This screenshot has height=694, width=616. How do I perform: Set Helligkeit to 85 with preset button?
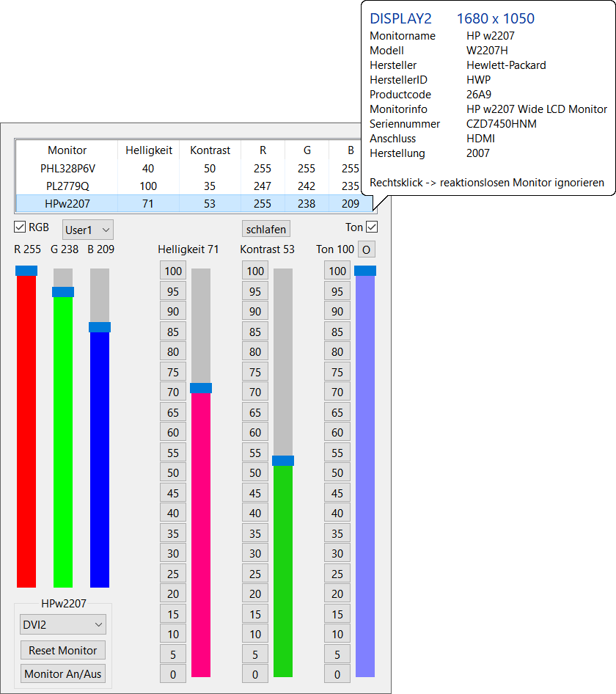tap(173, 332)
